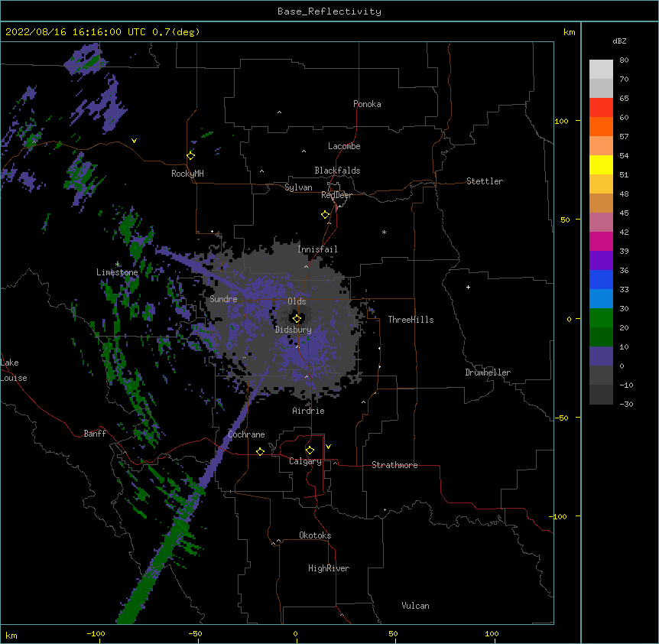Pick the light blue 30–33 dBZ swatch

pyautogui.click(x=601, y=299)
